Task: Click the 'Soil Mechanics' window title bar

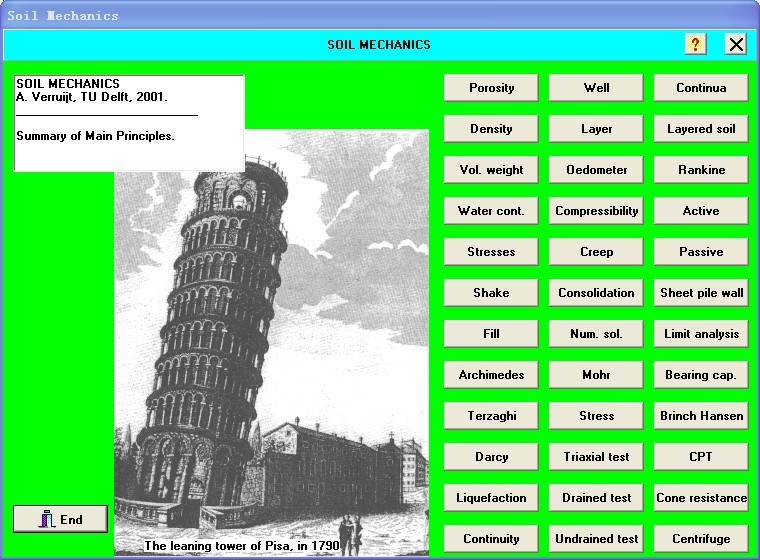Action: pos(380,15)
